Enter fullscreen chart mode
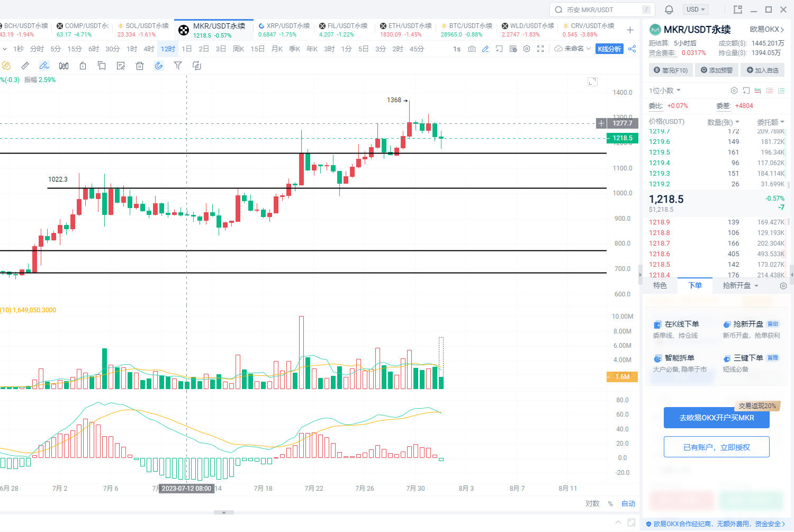 [x=540, y=49]
